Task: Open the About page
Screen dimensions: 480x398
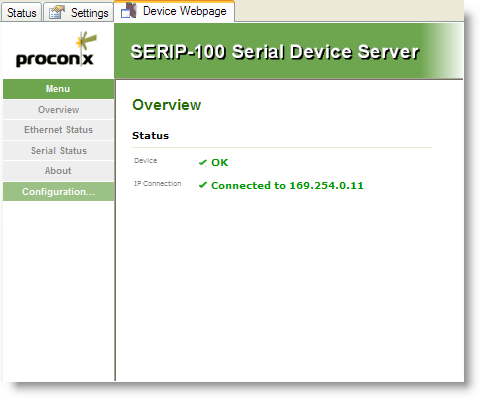Action: [58, 171]
